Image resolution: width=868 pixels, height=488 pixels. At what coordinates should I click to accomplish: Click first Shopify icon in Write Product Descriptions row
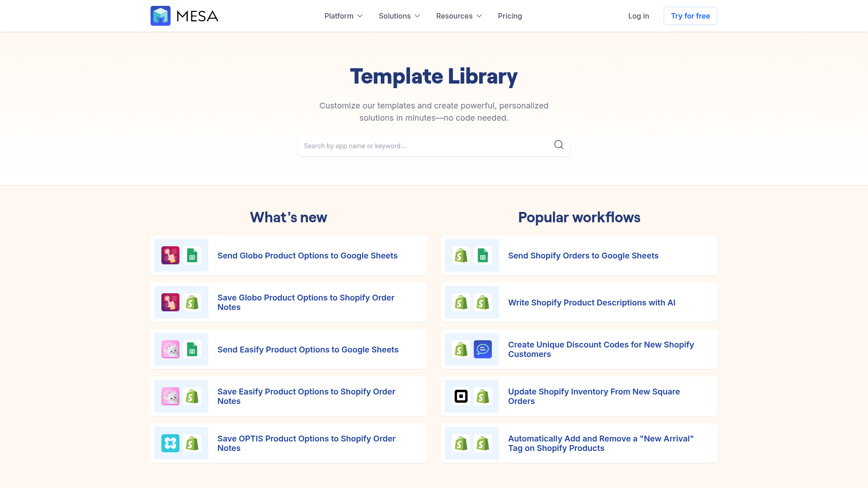(461, 302)
